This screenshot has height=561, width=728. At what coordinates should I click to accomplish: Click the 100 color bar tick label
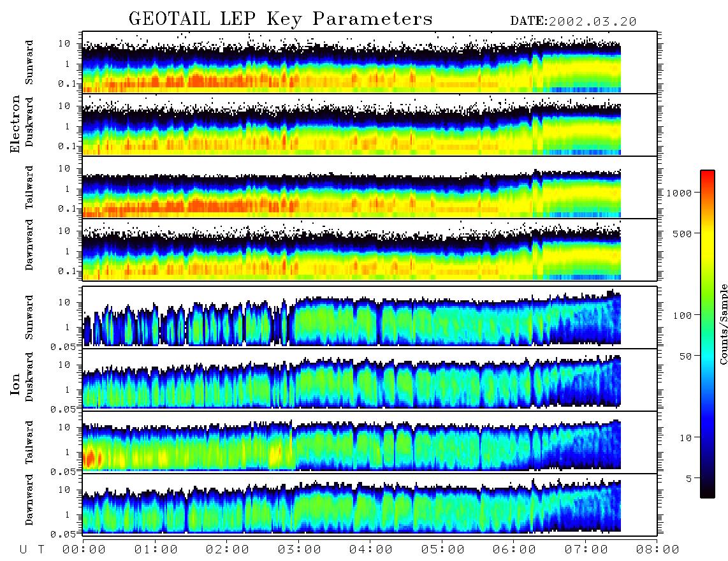683,316
